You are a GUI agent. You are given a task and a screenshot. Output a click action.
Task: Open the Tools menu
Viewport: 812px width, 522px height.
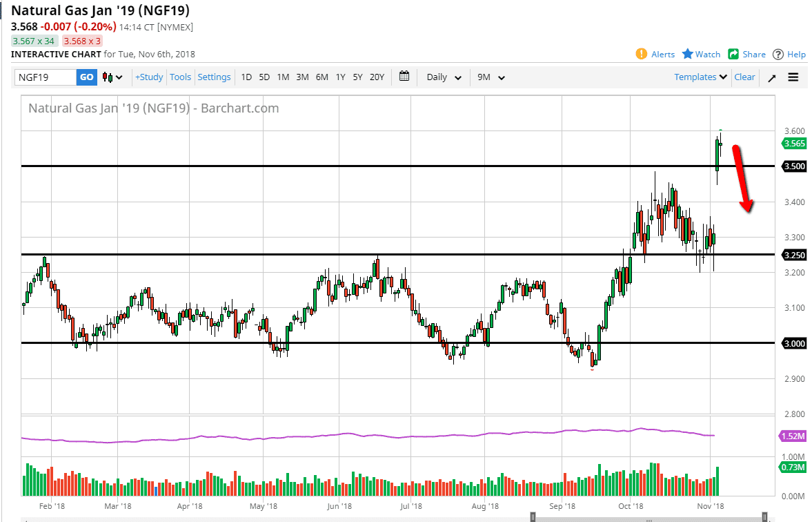(x=180, y=77)
